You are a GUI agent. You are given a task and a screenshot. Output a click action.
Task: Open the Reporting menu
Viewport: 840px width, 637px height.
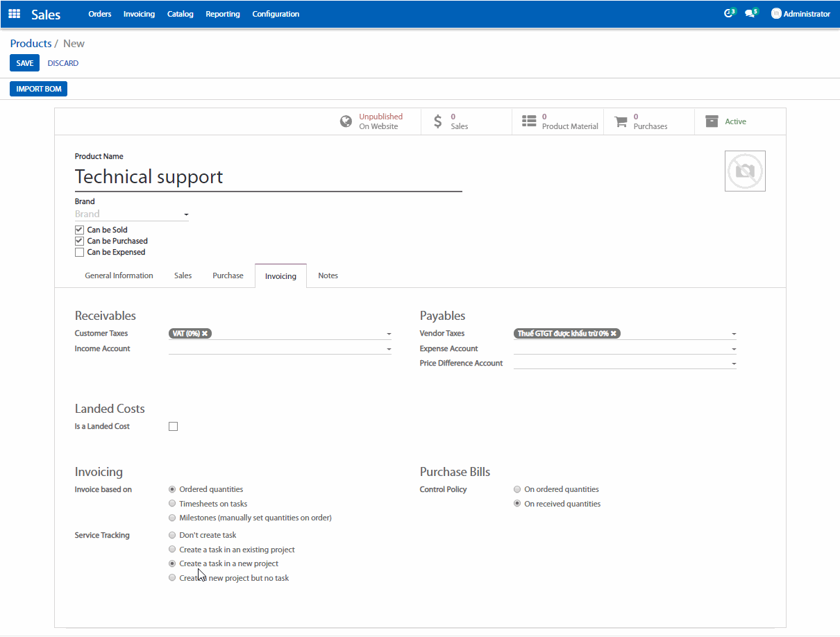[223, 14]
